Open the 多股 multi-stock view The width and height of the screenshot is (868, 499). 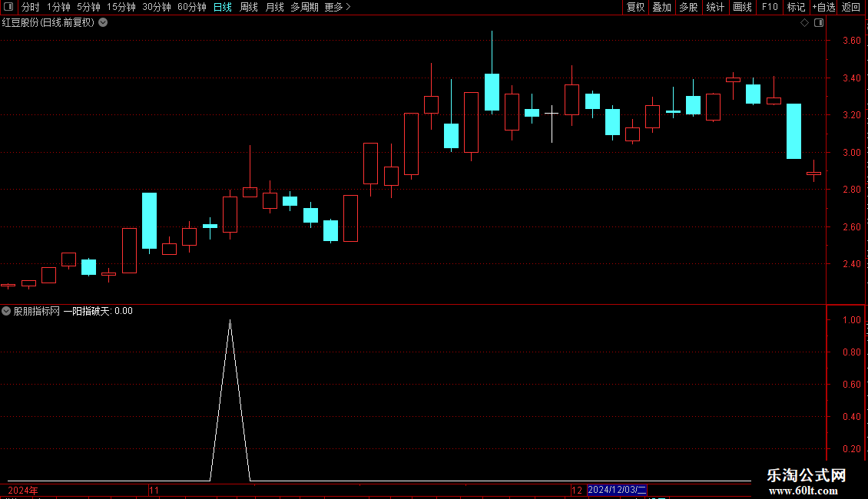pyautogui.click(x=688, y=7)
